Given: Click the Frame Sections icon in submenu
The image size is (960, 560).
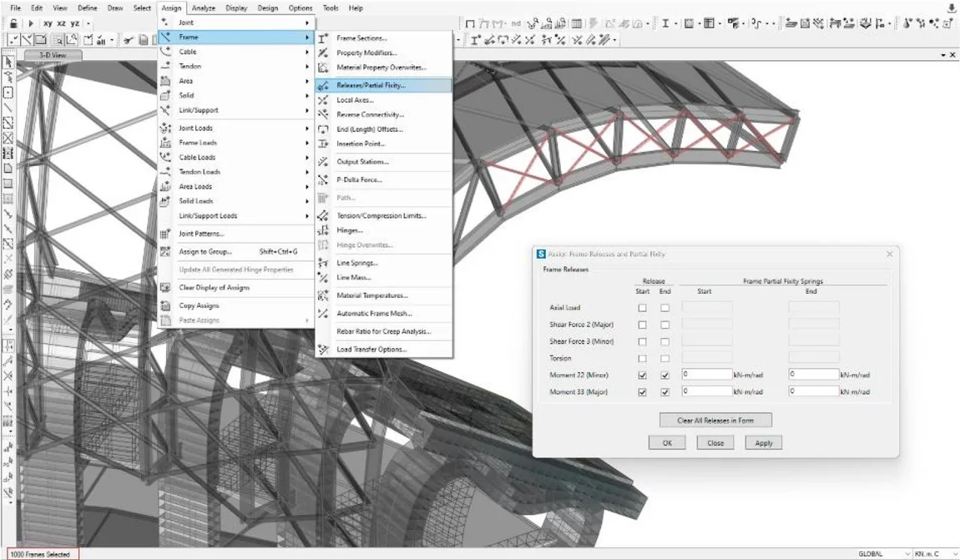Looking at the screenshot, I should click(x=323, y=38).
